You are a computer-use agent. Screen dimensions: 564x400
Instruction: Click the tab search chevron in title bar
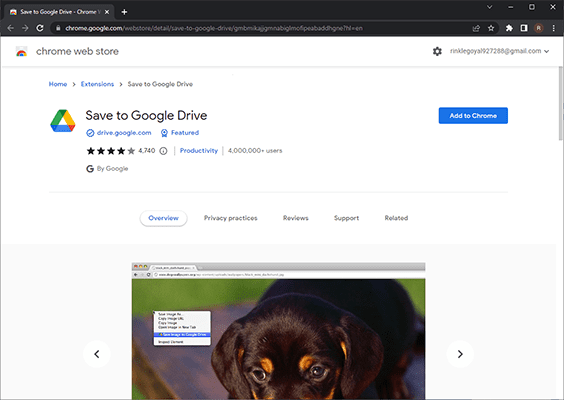489,7
